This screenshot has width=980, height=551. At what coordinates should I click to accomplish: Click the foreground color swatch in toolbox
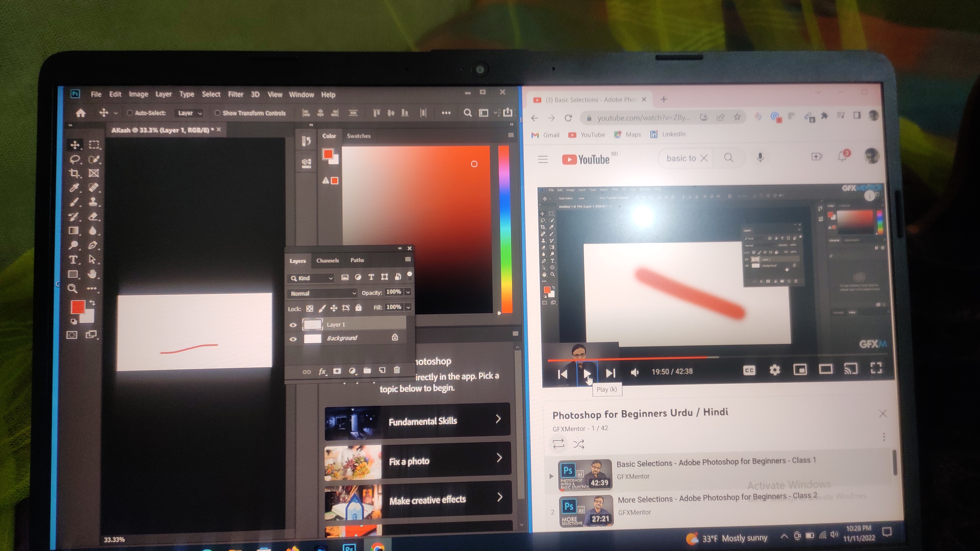pyautogui.click(x=78, y=307)
